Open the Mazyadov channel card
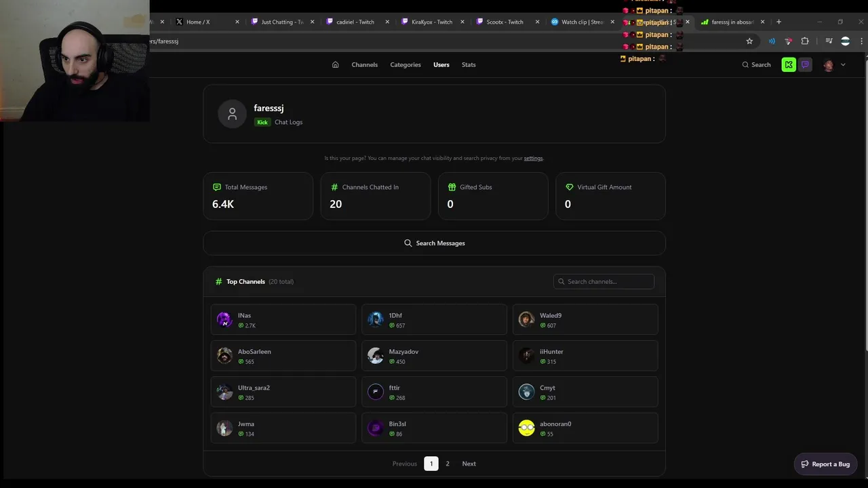Screen dimensions: 868x488 [434, 356]
